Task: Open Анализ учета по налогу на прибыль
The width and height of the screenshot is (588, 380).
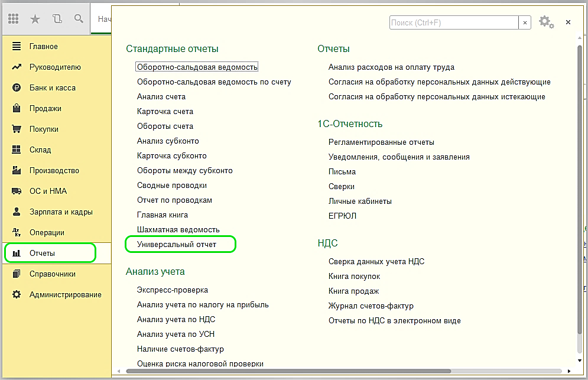Action: coord(203,304)
